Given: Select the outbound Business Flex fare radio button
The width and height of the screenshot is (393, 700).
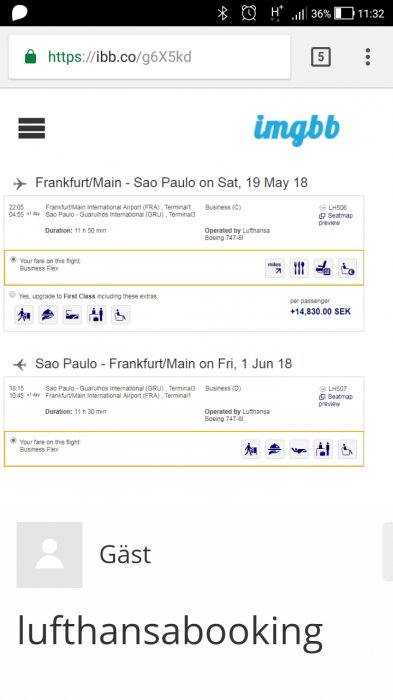Looking at the screenshot, I should 13,259.
